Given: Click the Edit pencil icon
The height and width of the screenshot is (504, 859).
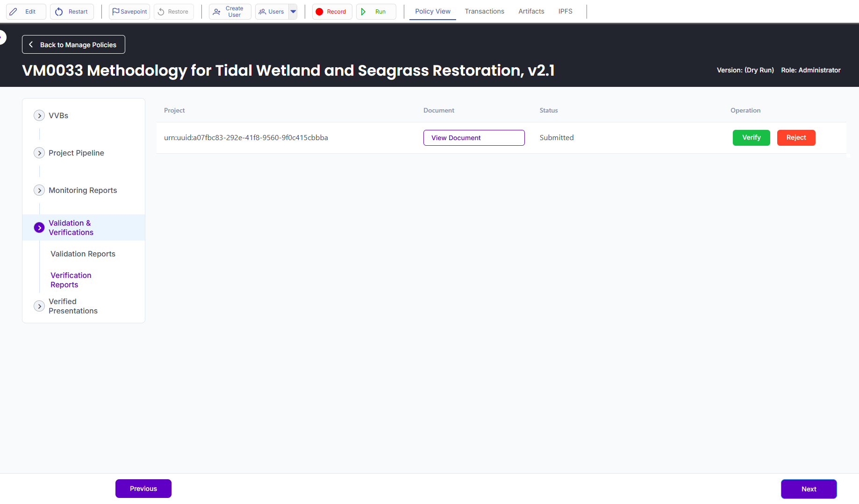Looking at the screenshot, I should click(14, 12).
